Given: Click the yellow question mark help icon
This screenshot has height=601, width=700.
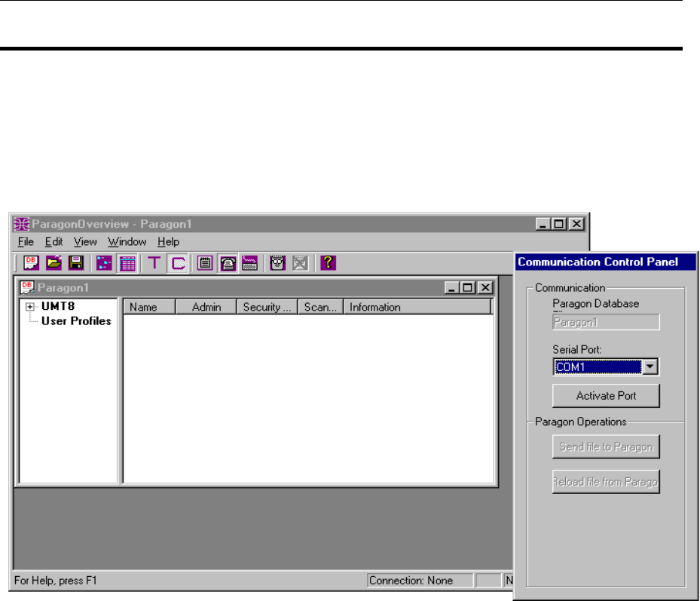Looking at the screenshot, I should [x=328, y=262].
